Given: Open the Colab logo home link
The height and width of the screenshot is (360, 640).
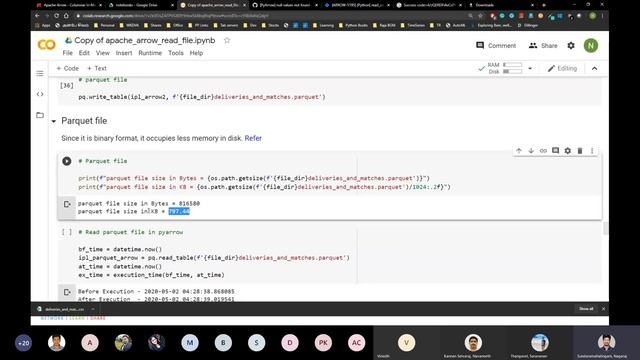Looking at the screenshot, I should click(x=46, y=44).
